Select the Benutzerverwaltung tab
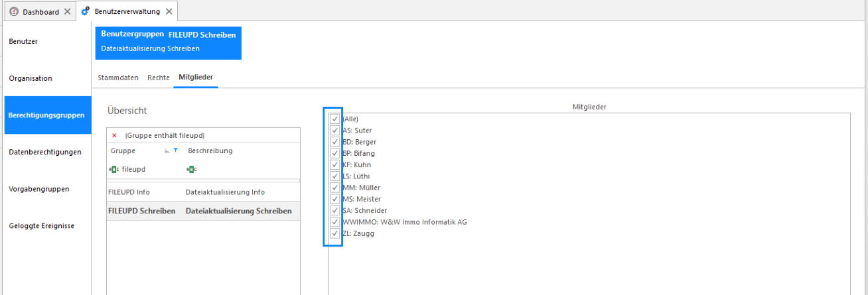Image resolution: width=868 pixels, height=295 pixels. (x=127, y=12)
